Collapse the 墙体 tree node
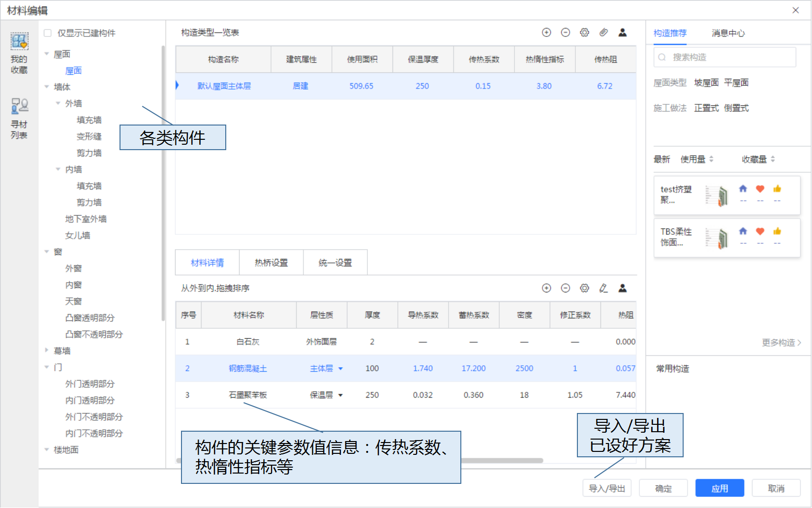This screenshot has height=508, width=812. point(47,87)
